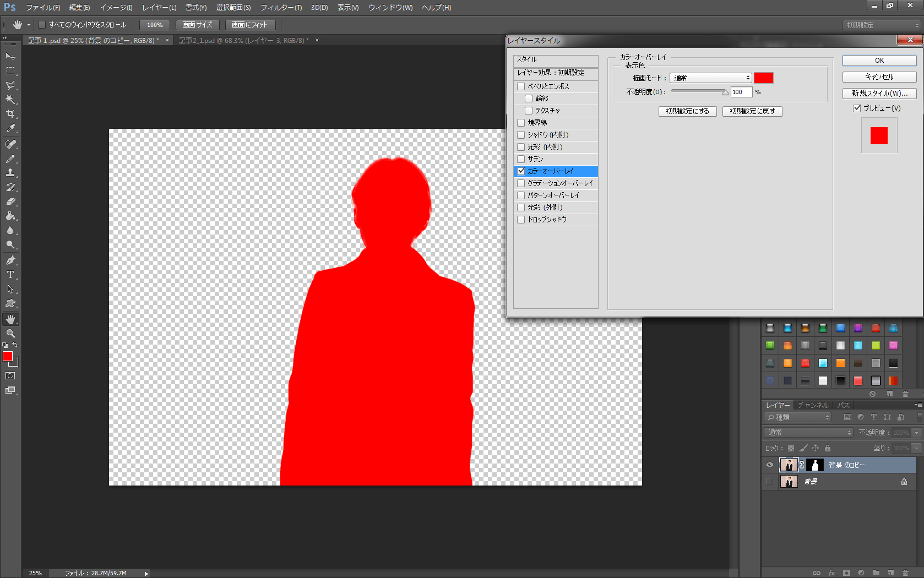Toggle プレビュー checkbox

pyautogui.click(x=857, y=108)
